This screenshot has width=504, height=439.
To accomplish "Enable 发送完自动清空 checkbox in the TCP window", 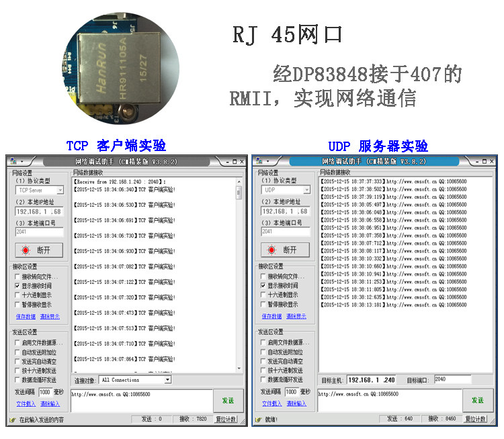I will pyautogui.click(x=17, y=362).
